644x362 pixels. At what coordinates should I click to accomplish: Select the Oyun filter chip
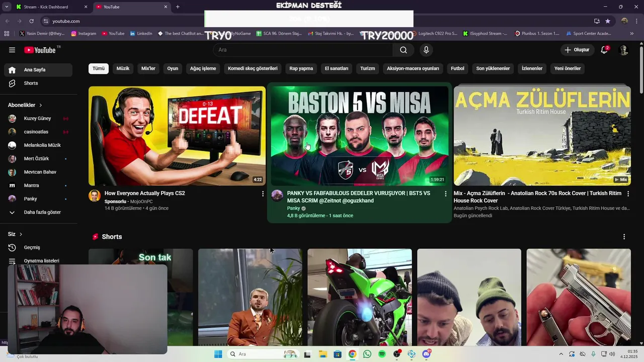[x=173, y=68]
